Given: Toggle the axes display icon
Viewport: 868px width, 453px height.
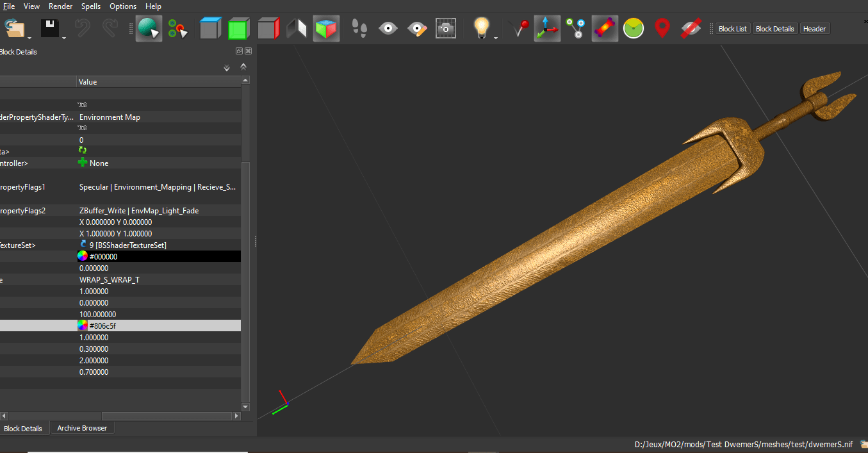Looking at the screenshot, I should (x=546, y=28).
